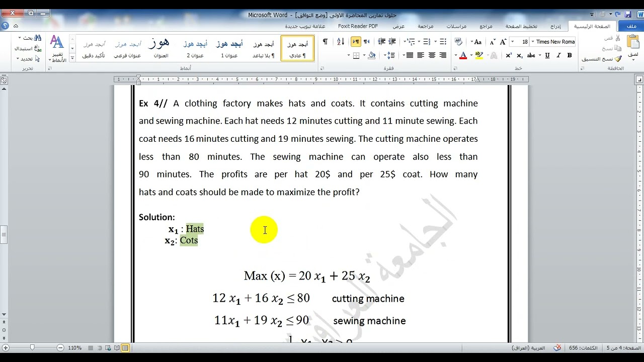The height and width of the screenshot is (362, 644).
Task: Click the word count 656 in status bar
Action: (x=583, y=348)
